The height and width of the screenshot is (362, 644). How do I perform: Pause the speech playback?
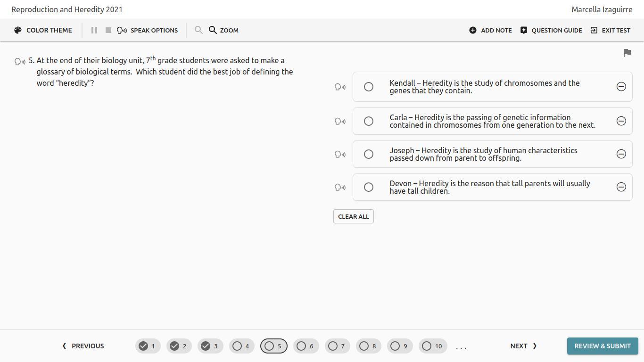[94, 30]
